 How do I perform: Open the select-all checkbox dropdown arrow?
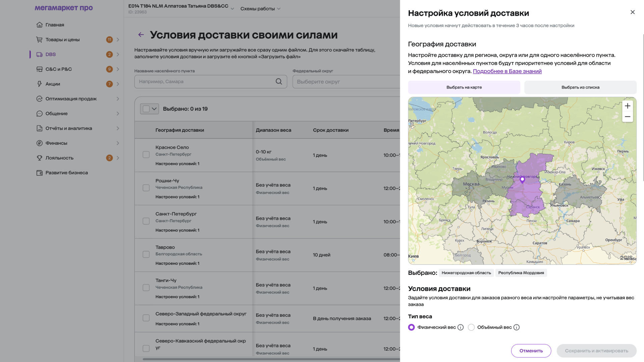(154, 109)
